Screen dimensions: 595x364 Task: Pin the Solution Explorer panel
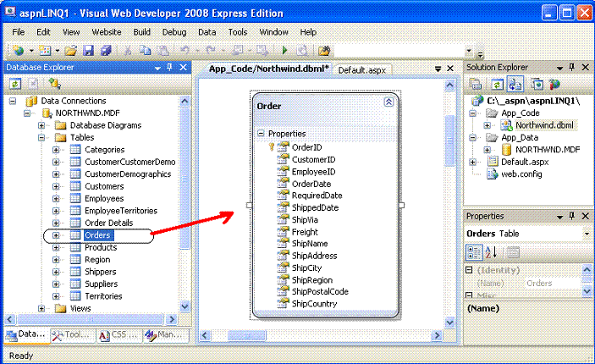[572, 67]
